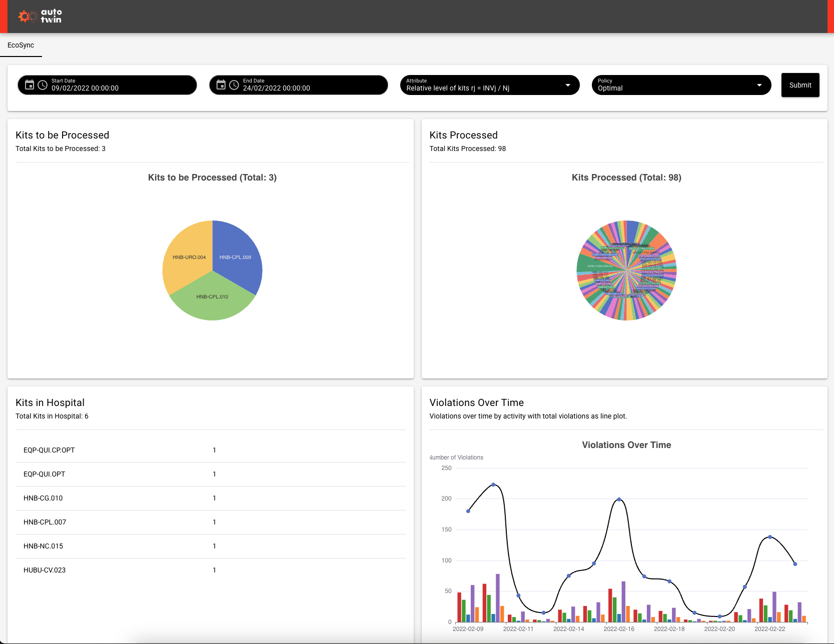Open the Start Date calendar icon
The width and height of the screenshot is (834, 644).
pyautogui.click(x=30, y=85)
